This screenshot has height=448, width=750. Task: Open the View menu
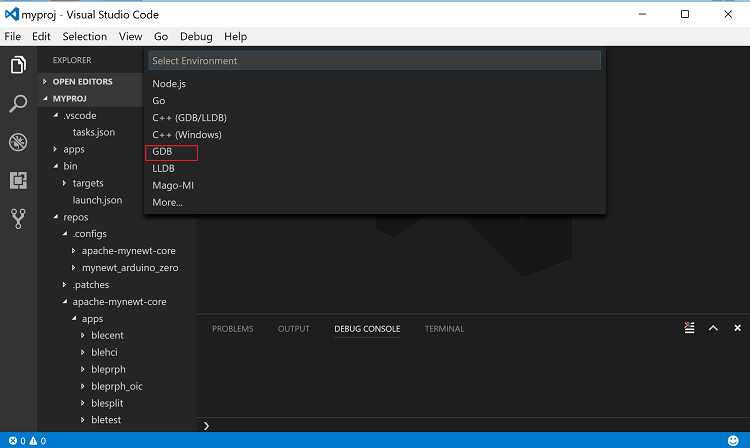(x=130, y=37)
